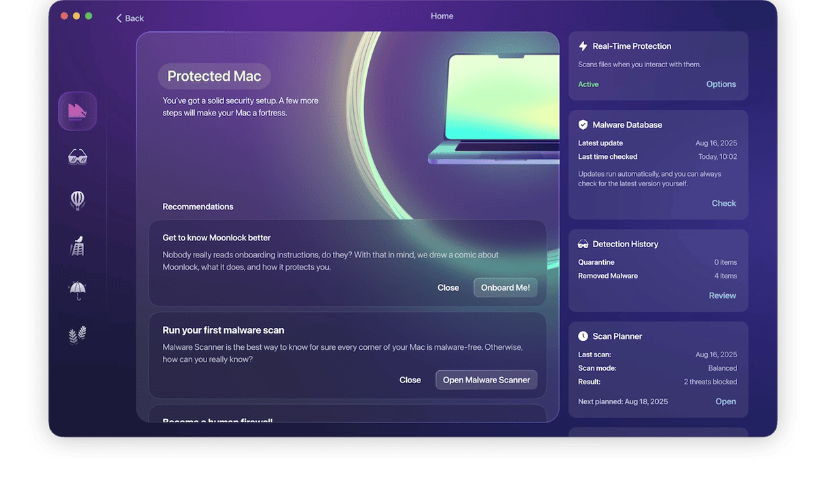Click the glasses icon beside Detection History
Viewport: 826px width, 504px height.
[x=583, y=244]
